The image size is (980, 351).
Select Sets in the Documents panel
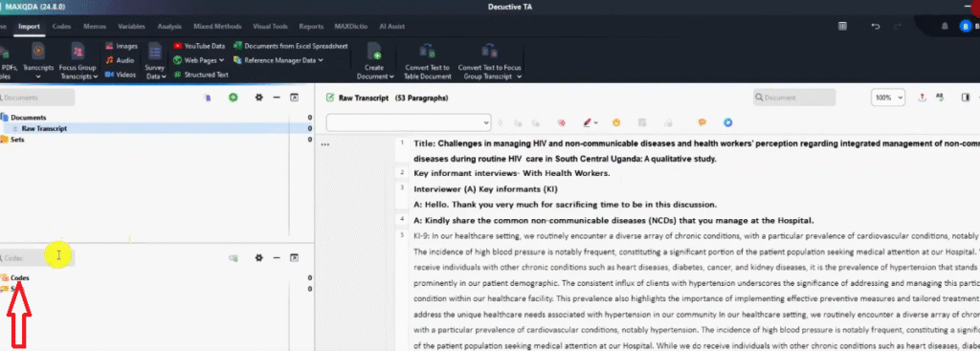click(x=17, y=140)
